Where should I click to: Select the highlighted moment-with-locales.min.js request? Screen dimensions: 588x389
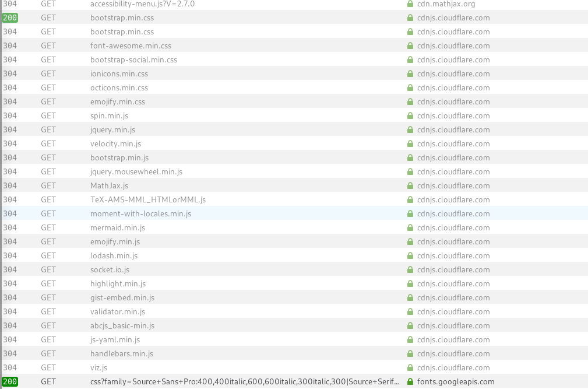click(x=142, y=213)
